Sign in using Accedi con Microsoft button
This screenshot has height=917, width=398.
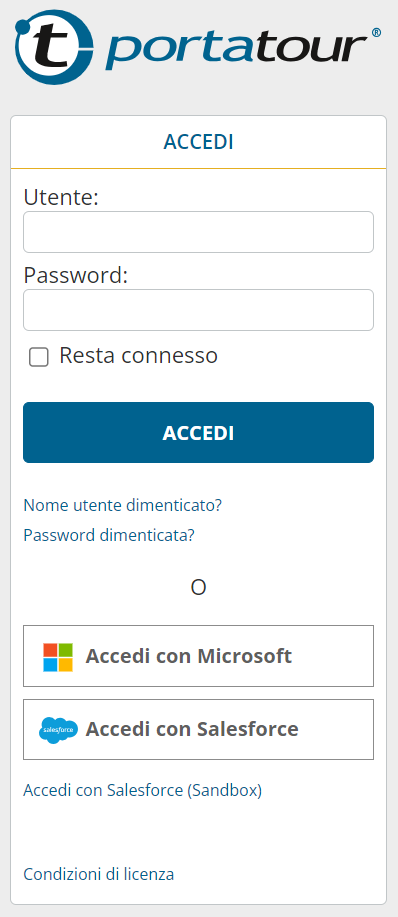click(x=199, y=656)
